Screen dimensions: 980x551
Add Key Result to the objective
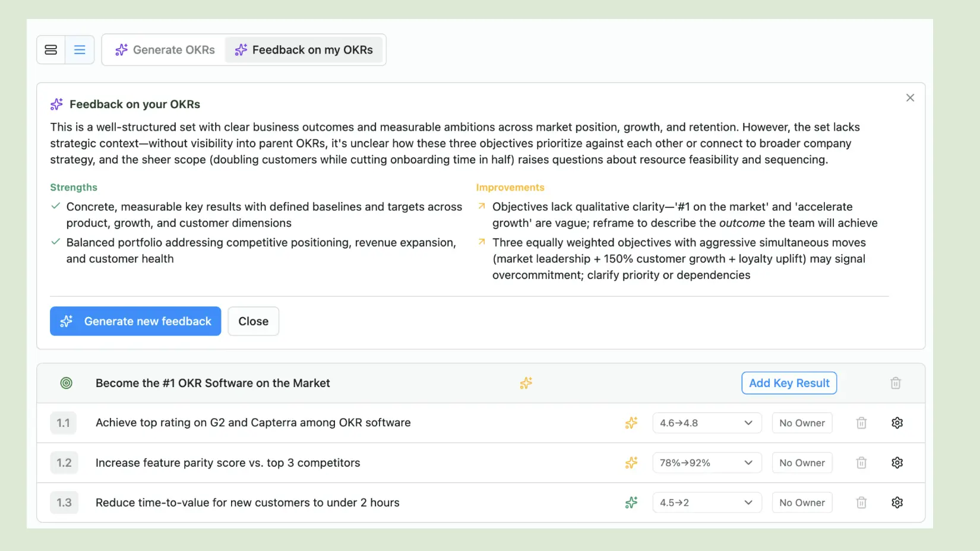[x=789, y=383]
